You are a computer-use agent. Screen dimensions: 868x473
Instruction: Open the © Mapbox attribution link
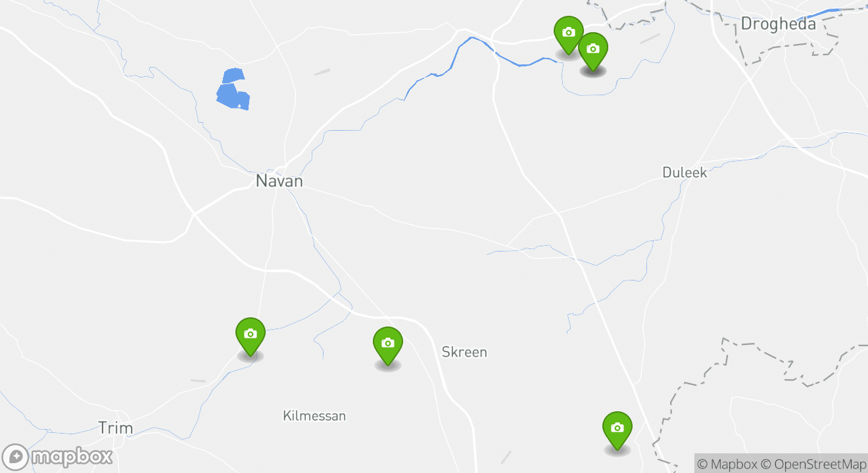pos(727,464)
